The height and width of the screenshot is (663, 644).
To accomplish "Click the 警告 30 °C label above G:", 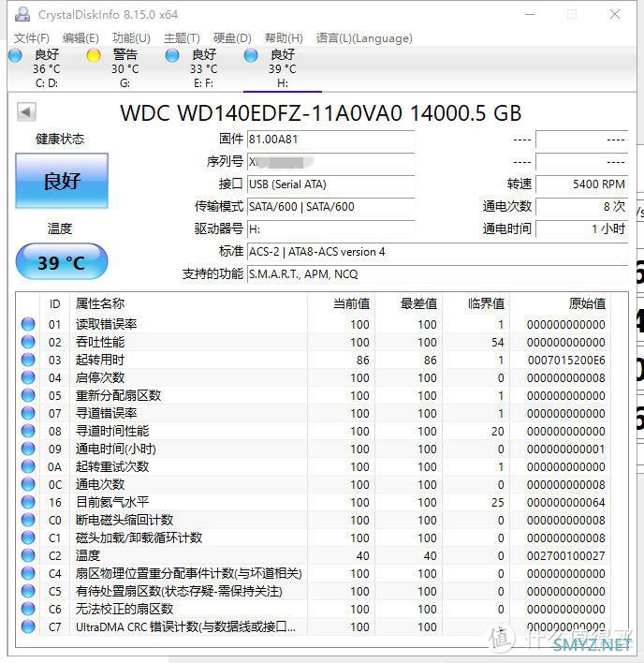I will tap(125, 62).
